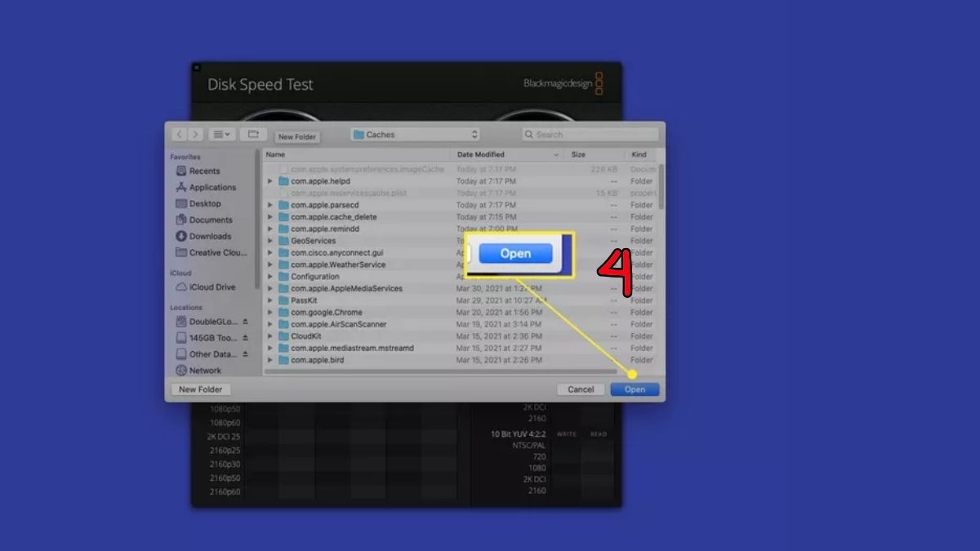Sort by the Size column header
This screenshot has height=551, width=980.
(x=595, y=154)
